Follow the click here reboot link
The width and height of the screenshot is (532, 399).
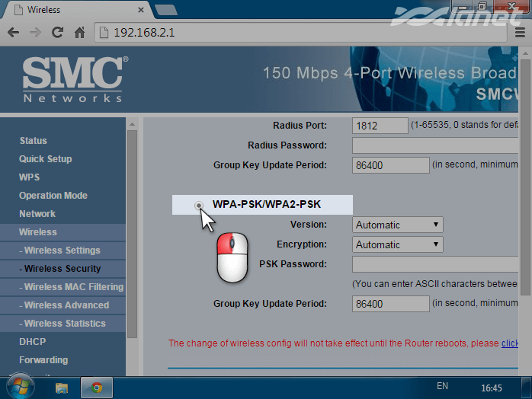(x=510, y=343)
